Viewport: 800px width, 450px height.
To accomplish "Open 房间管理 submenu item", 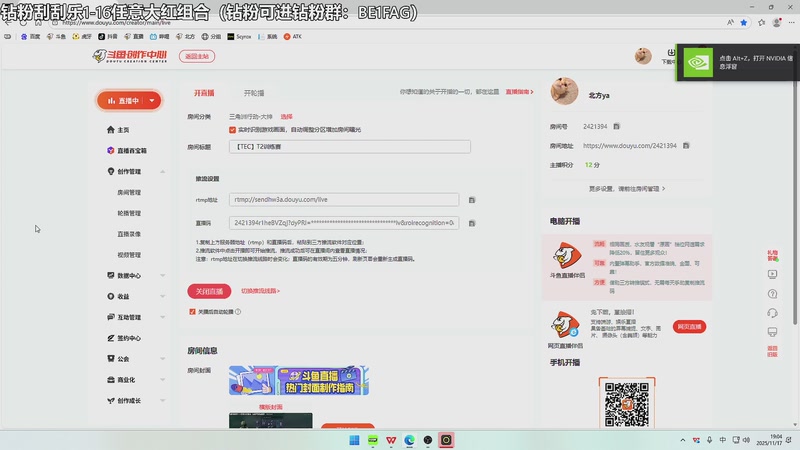I will point(129,192).
